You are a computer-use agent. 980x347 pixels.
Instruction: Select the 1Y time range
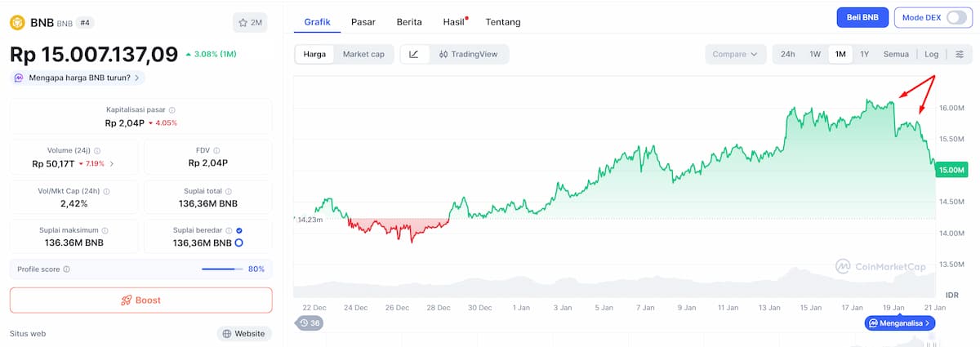click(x=864, y=55)
